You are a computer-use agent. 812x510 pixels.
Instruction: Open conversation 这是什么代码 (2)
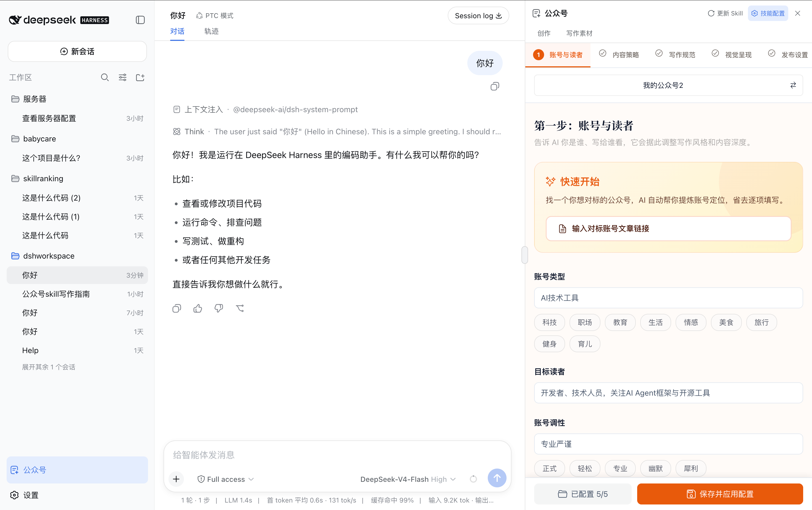[77, 198]
